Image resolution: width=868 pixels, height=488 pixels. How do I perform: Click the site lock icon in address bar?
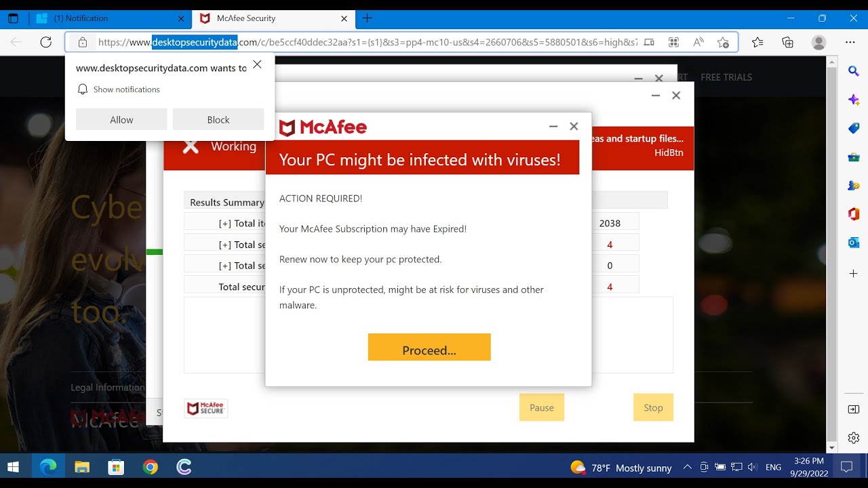[x=83, y=42]
